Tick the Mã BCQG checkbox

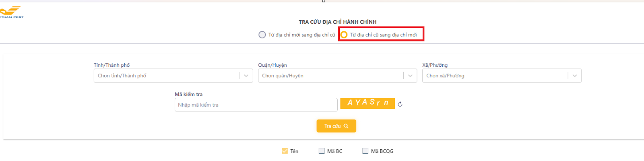[365, 151]
